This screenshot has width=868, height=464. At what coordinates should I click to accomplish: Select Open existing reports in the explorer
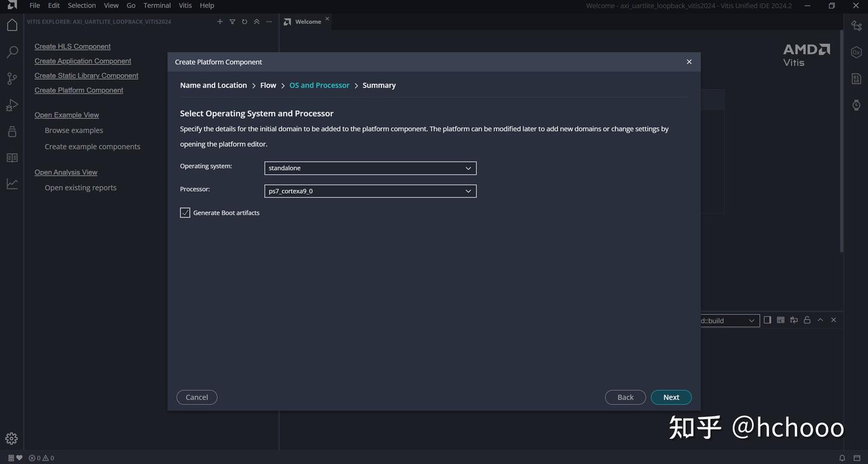coord(80,187)
